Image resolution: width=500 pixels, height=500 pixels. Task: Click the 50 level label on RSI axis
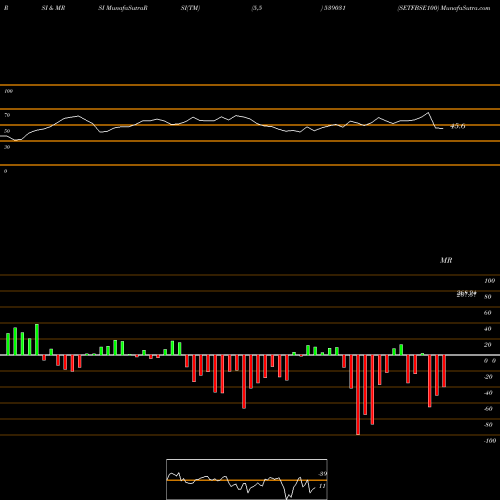[x=7, y=131]
